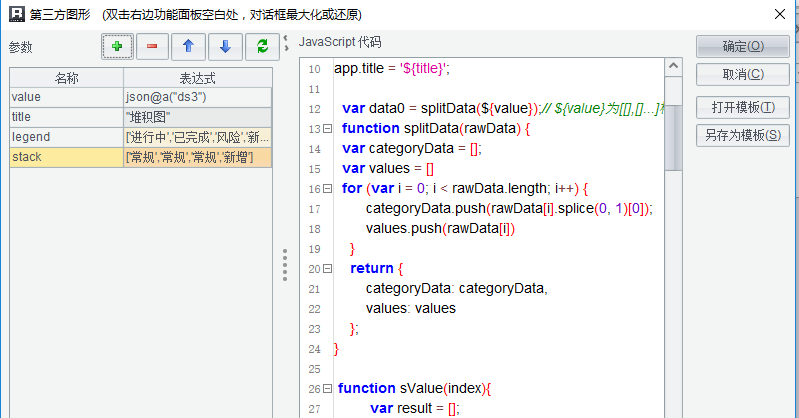Image resolution: width=799 pixels, height=418 pixels.
Task: Collapse the return block fold at line 20
Action: pyautogui.click(x=328, y=268)
